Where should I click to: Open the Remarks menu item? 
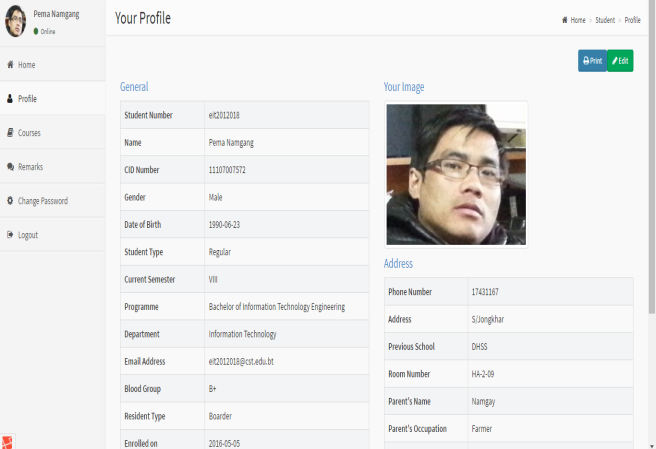[30, 167]
